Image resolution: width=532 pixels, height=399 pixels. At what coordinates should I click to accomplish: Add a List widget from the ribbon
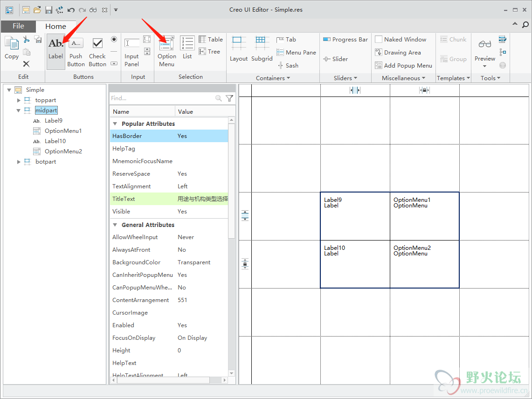click(187, 48)
